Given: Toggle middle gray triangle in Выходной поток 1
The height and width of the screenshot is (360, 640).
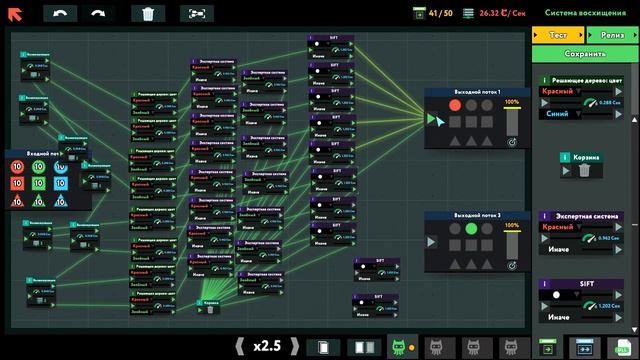Looking at the screenshot, I should [471, 141].
